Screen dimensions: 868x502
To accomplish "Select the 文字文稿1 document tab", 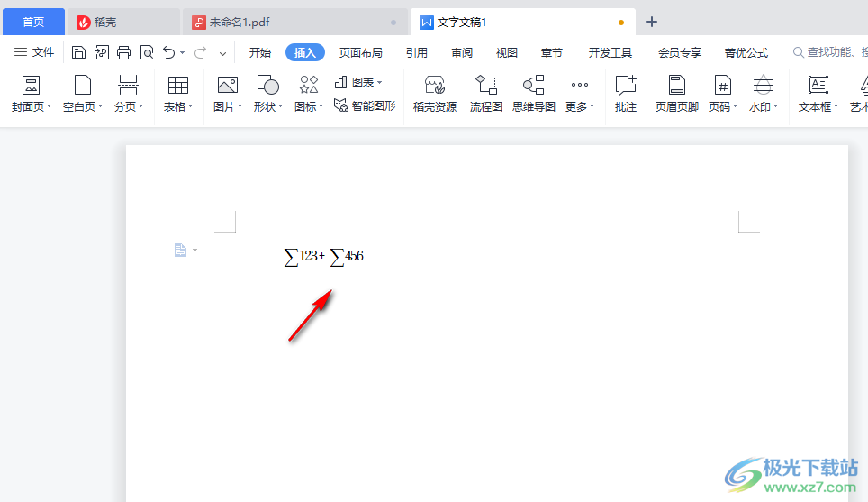I will click(x=522, y=23).
